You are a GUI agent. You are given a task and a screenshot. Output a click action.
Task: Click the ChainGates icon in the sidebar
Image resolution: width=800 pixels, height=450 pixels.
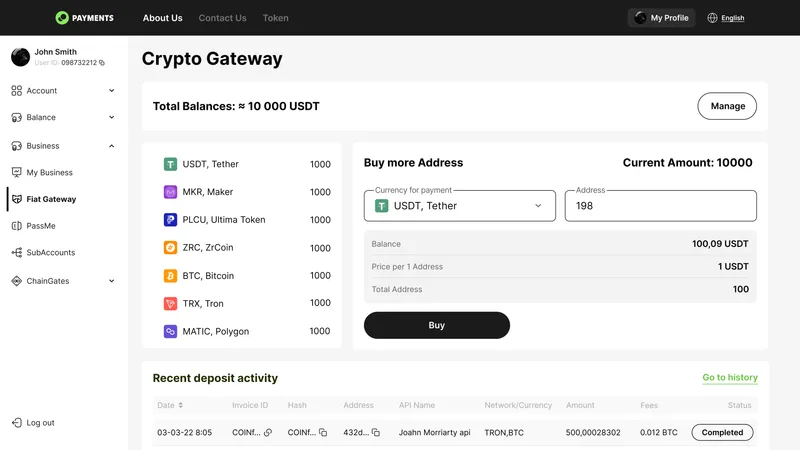[x=16, y=281]
